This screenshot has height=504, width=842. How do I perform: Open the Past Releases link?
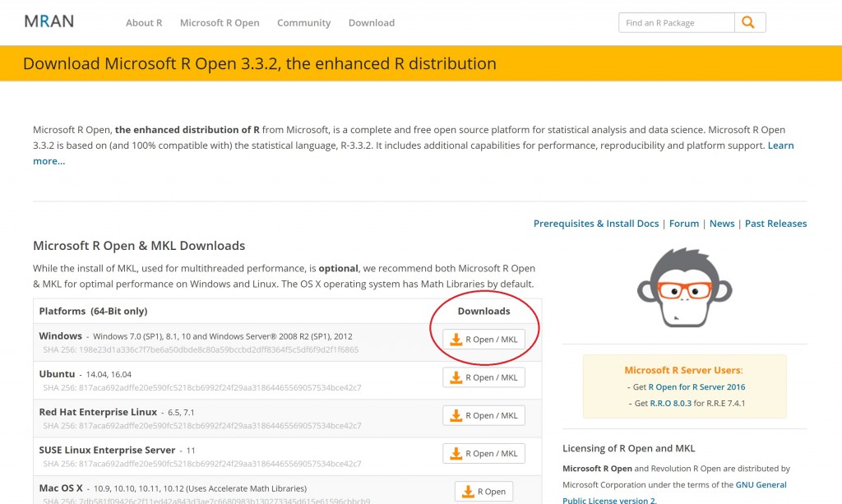[775, 224]
